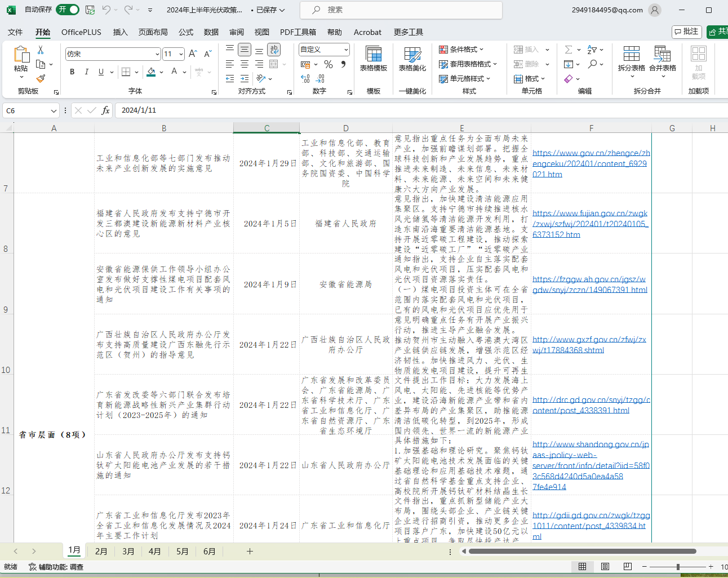This screenshot has width=728, height=578.
Task: Click the cell borders icon
Action: tap(126, 72)
